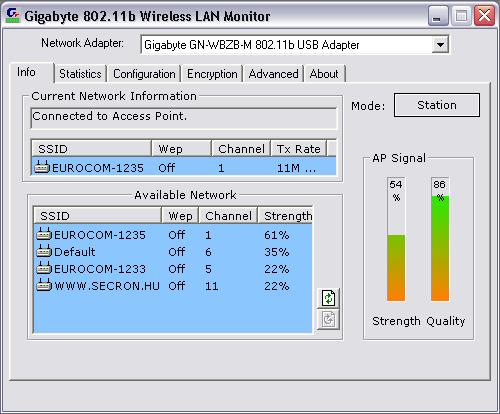Image resolution: width=500 pixels, height=414 pixels.
Task: Click access point icon beside EUROCOM-1235 in Available Network
Action: pos(44,234)
